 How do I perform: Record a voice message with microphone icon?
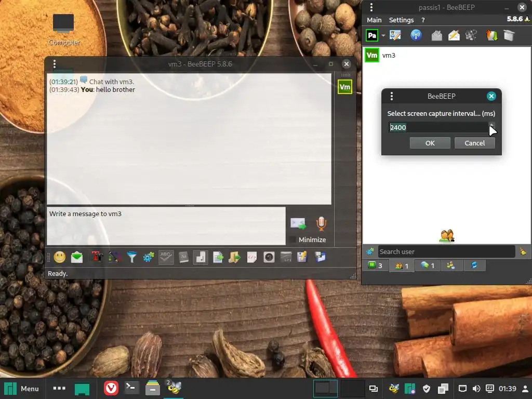click(321, 223)
